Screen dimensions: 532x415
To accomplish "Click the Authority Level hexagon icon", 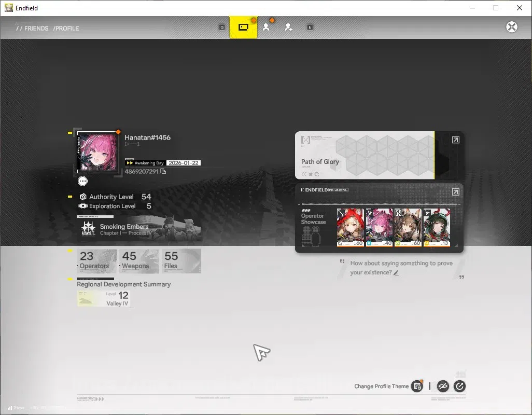I will [x=83, y=197].
